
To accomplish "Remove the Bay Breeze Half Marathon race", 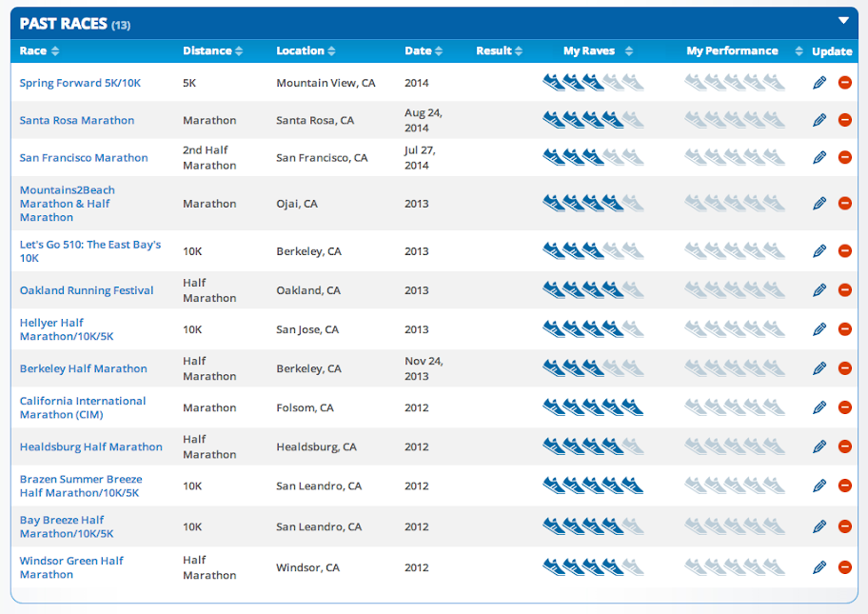I will 845,526.
